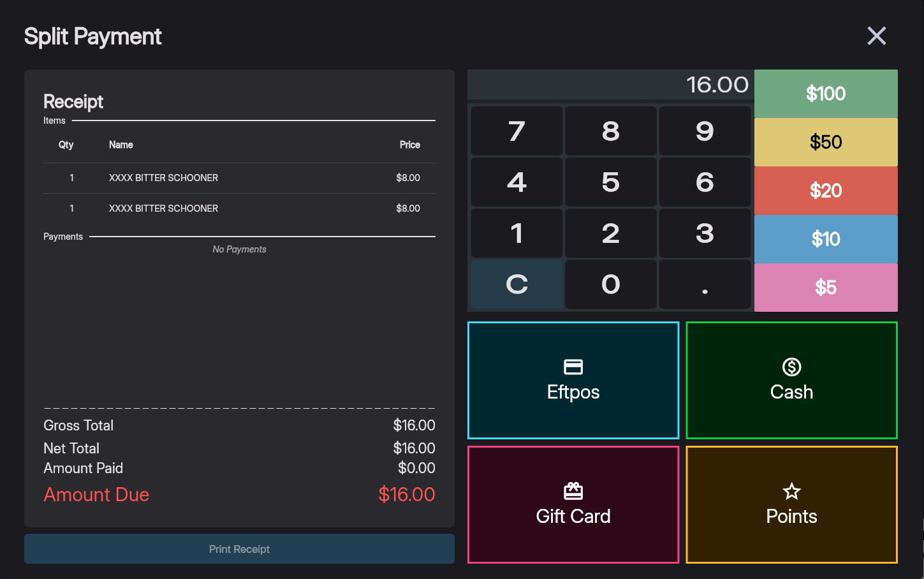Choose the Gift Card payment icon

pyautogui.click(x=573, y=491)
